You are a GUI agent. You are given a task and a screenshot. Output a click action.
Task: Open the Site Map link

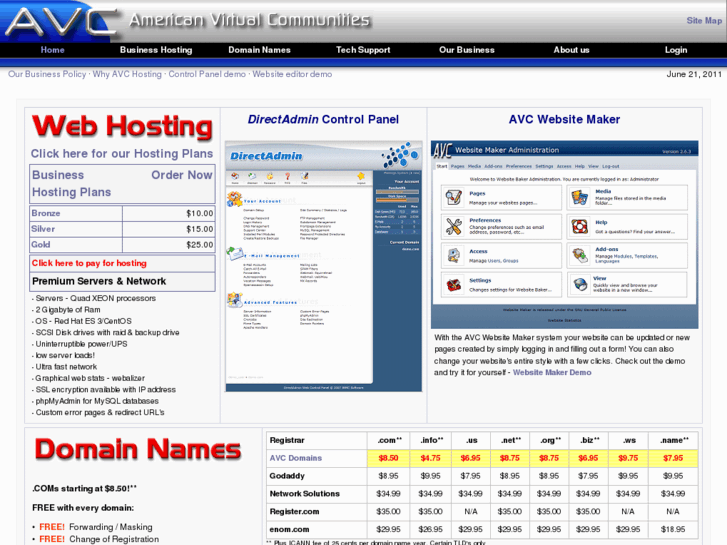coord(704,20)
